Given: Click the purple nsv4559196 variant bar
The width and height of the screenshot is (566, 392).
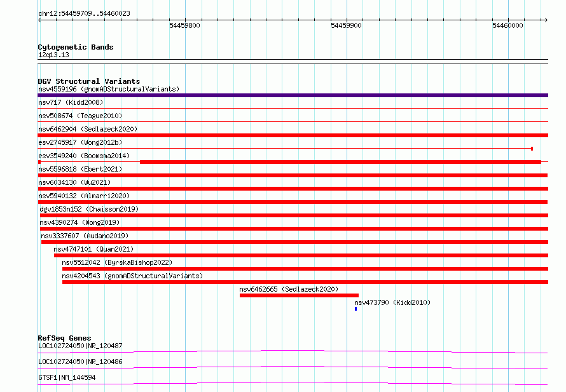Looking at the screenshot, I should pyautogui.click(x=293, y=95).
